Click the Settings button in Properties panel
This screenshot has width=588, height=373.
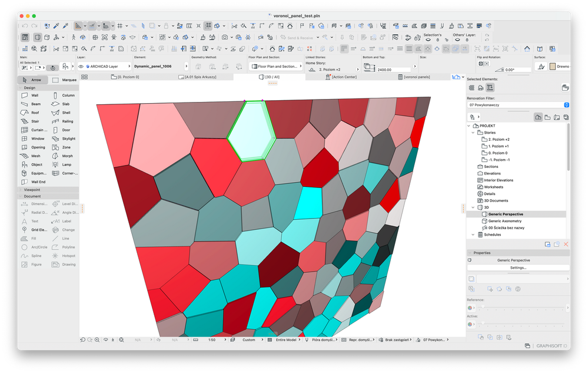click(x=517, y=268)
